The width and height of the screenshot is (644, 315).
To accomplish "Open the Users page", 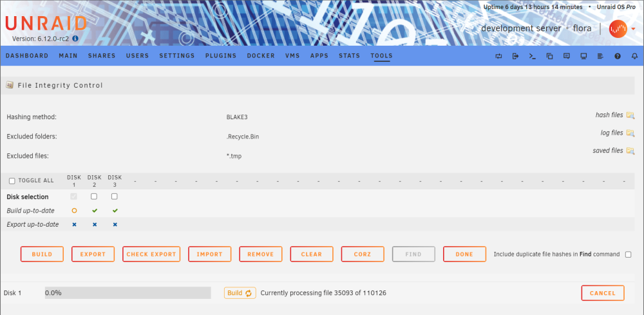I will click(138, 56).
